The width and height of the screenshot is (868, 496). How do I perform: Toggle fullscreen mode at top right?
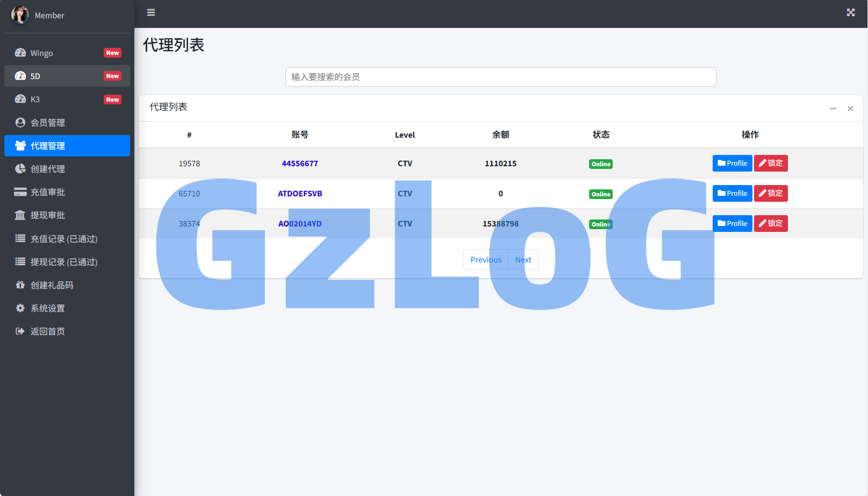click(x=851, y=12)
